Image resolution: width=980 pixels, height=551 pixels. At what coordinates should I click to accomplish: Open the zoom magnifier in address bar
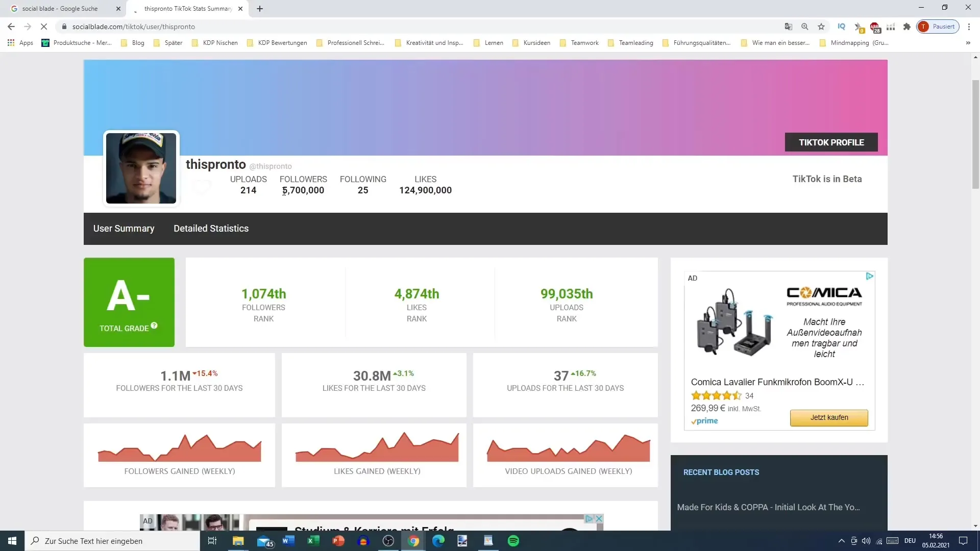coord(805,27)
